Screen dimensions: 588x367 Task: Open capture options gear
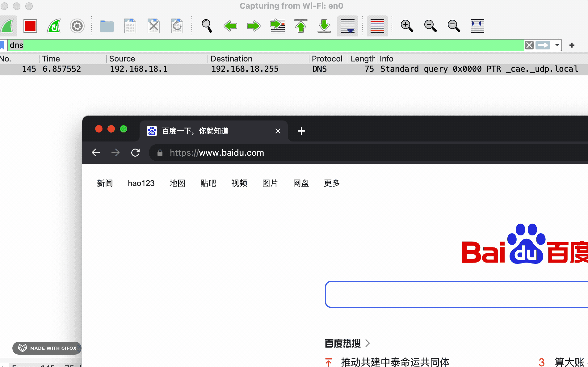(x=77, y=26)
